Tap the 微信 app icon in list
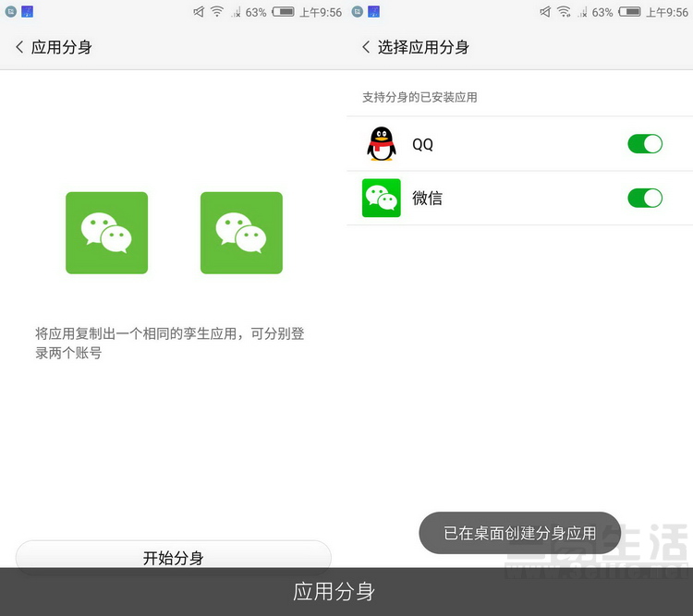The height and width of the screenshot is (616, 693). pos(382,198)
